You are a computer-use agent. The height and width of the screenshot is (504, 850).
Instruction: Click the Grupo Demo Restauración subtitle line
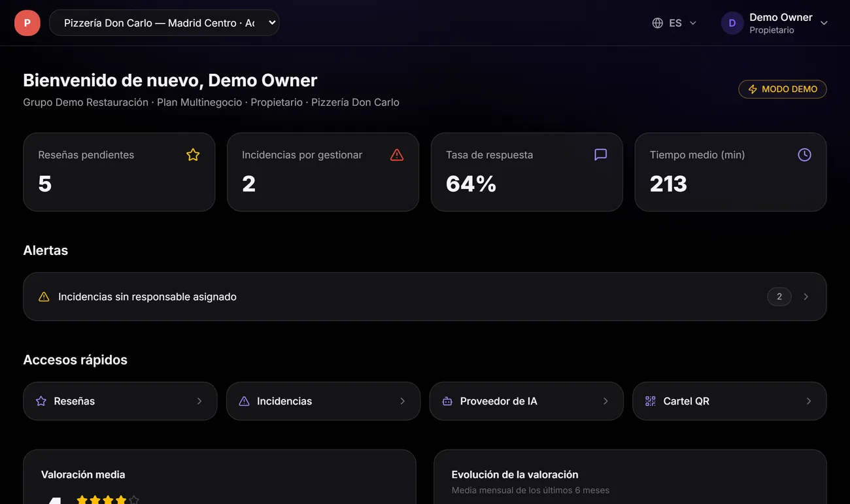tap(211, 103)
